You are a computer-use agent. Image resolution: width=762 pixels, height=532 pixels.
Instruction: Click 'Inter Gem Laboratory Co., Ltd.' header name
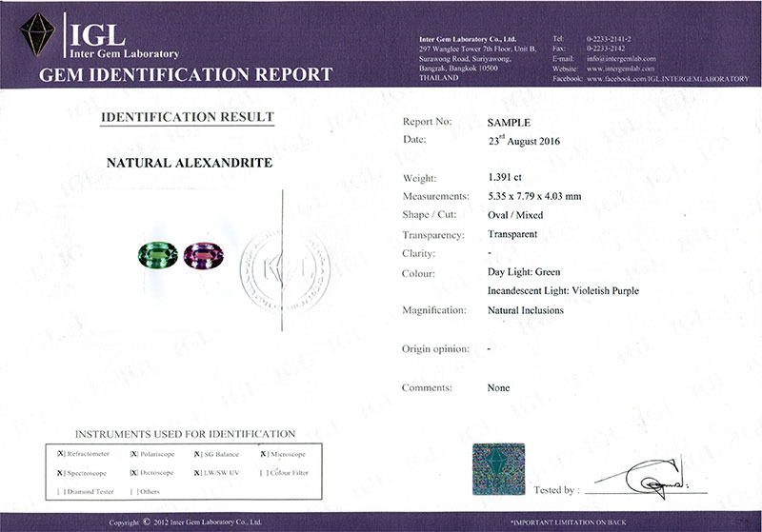(x=468, y=39)
